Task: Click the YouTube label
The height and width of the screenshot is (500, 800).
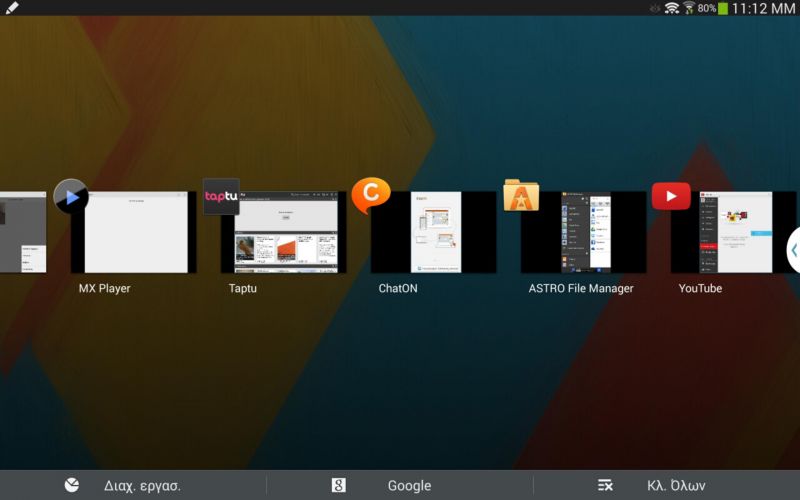Action: [x=701, y=288]
